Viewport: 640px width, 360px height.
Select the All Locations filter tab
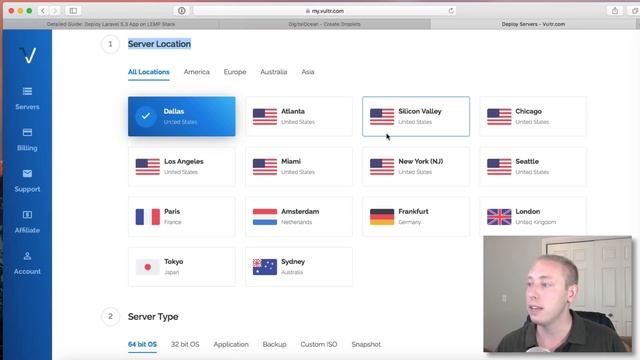pyautogui.click(x=149, y=72)
